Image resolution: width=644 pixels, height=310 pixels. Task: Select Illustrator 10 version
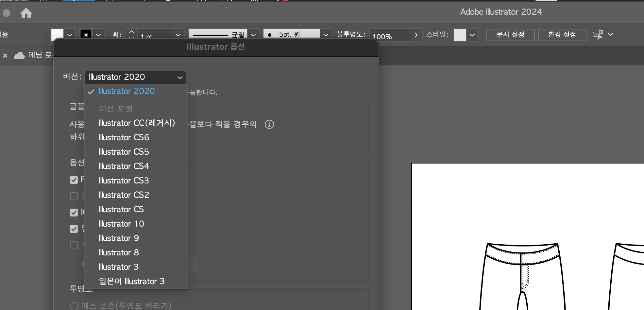click(136, 224)
